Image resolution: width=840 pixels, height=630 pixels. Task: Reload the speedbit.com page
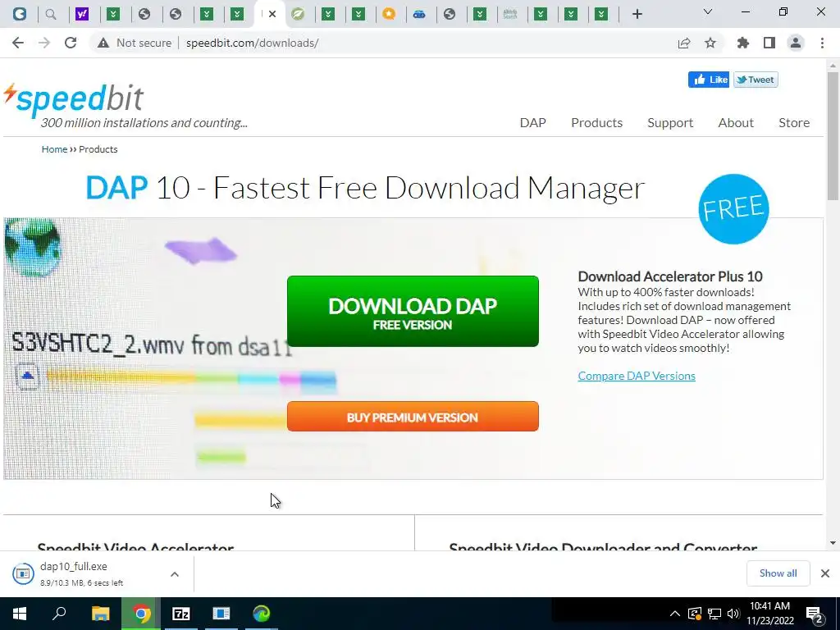pyautogui.click(x=71, y=43)
